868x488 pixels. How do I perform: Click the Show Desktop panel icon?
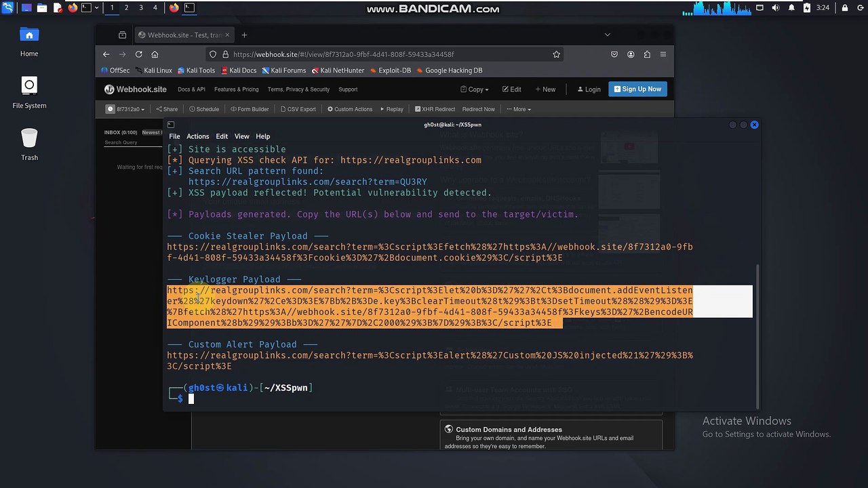pyautogui.click(x=26, y=8)
